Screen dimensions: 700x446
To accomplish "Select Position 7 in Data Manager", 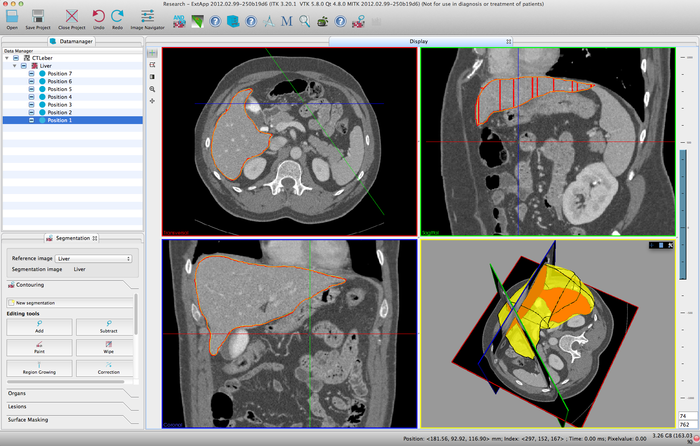I will pyautogui.click(x=59, y=74).
